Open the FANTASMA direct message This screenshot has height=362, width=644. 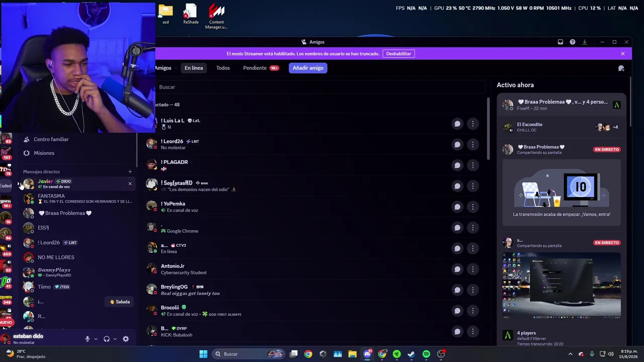pos(78,199)
